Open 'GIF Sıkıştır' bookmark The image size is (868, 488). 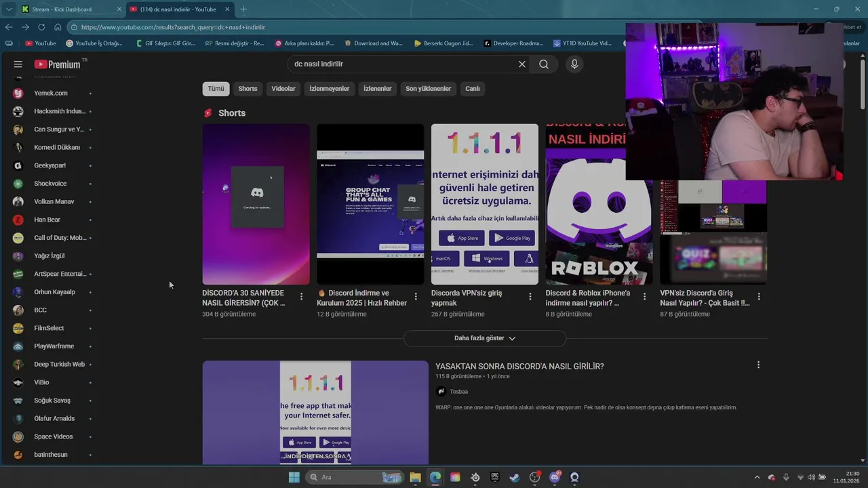165,43
